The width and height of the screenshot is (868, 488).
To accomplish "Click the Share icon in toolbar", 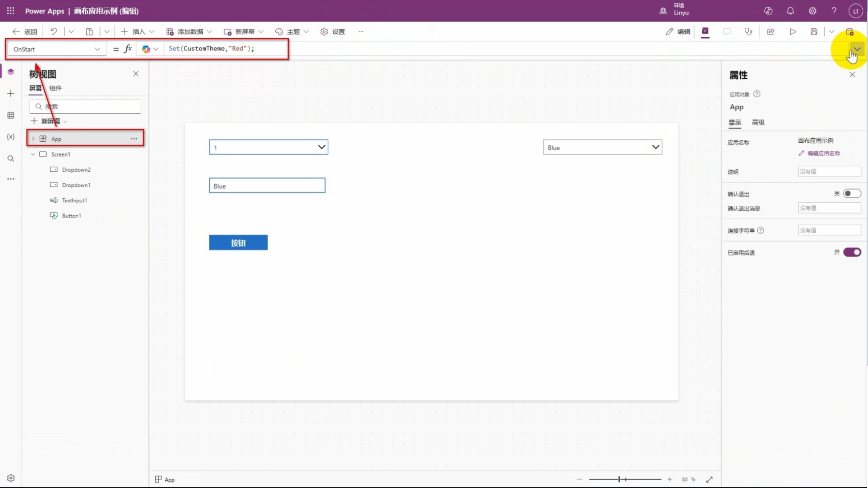I will tap(771, 32).
